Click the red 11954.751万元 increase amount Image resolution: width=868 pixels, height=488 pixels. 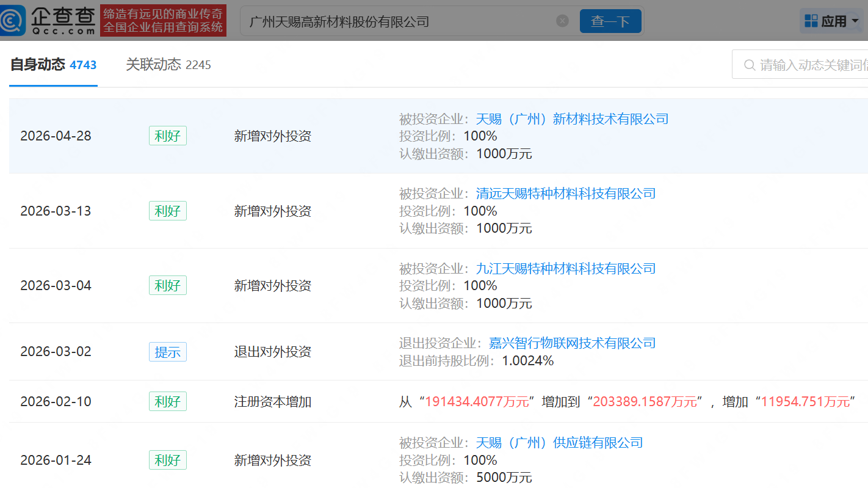805,401
